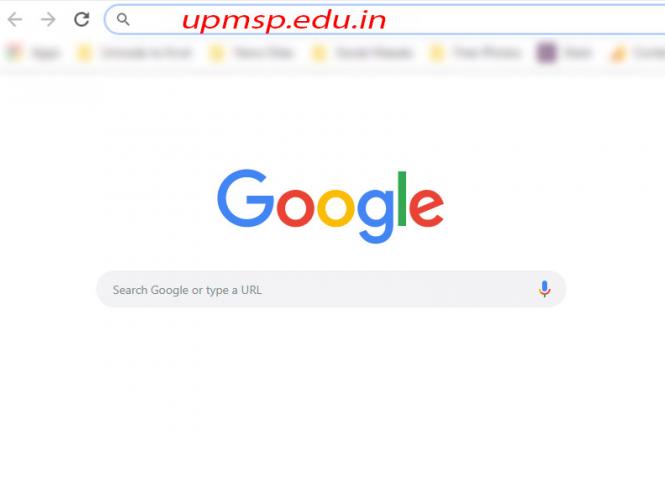Click the magnifier icon in the address bar
The width and height of the screenshot is (665, 504).
click(123, 19)
